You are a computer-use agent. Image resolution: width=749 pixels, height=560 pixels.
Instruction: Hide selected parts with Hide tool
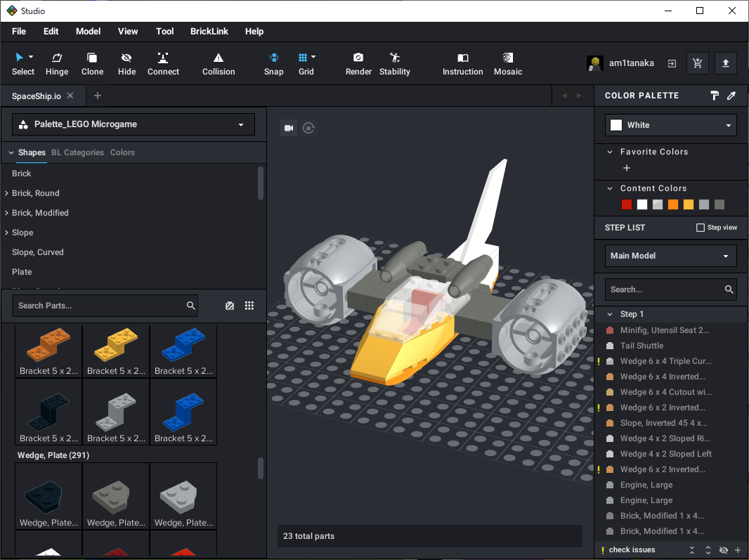pyautogui.click(x=126, y=63)
